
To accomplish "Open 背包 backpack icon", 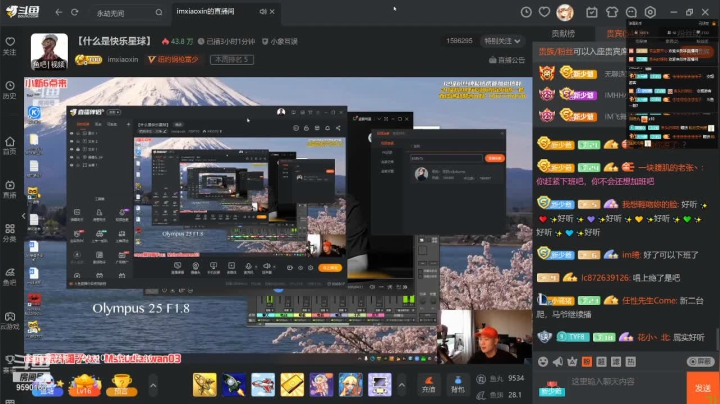I will 457,385.
